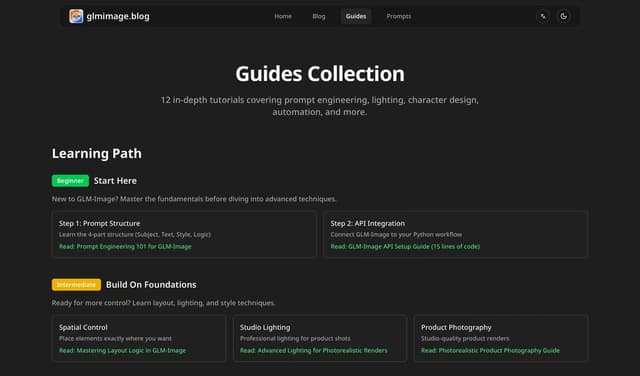Click the Guides Collection heading
This screenshot has height=376, width=640.
click(320, 74)
